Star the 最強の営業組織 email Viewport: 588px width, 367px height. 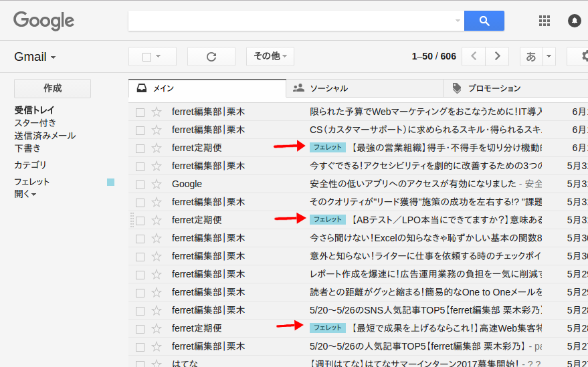157,148
